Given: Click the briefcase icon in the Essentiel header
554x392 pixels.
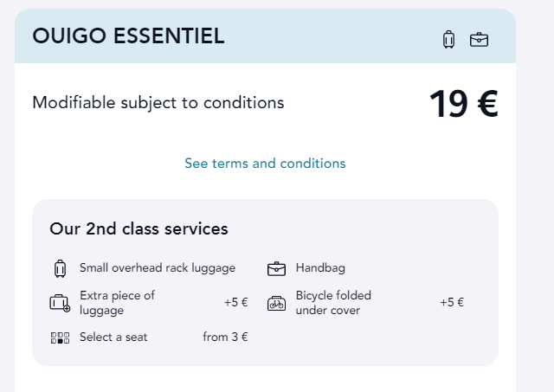Looking at the screenshot, I should pos(479,40).
